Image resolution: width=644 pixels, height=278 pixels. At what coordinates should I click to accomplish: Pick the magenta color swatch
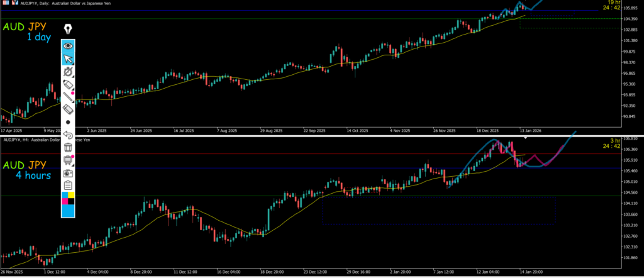point(65,201)
